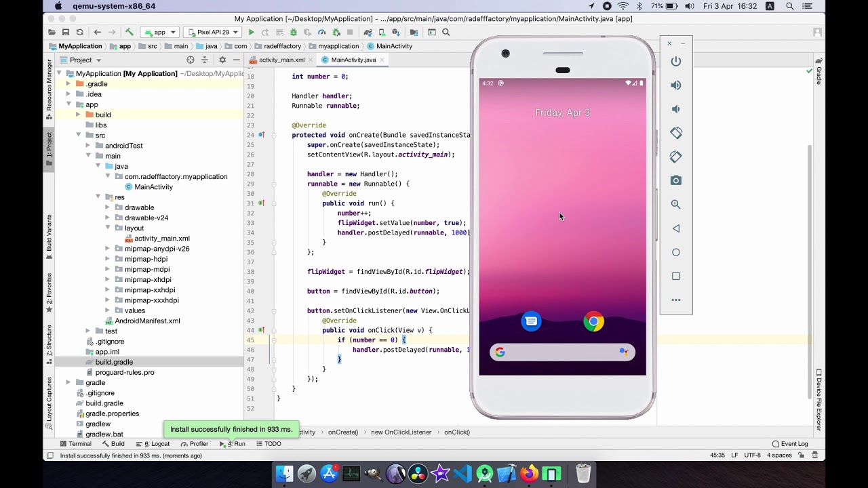Open the Pixel API 29 device dropdown

coord(212,32)
